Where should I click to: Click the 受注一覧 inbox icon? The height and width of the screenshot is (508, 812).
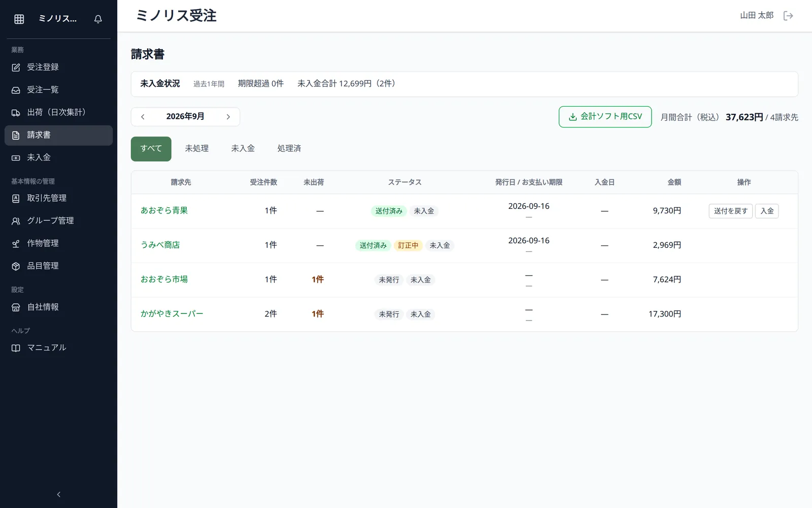(16, 90)
